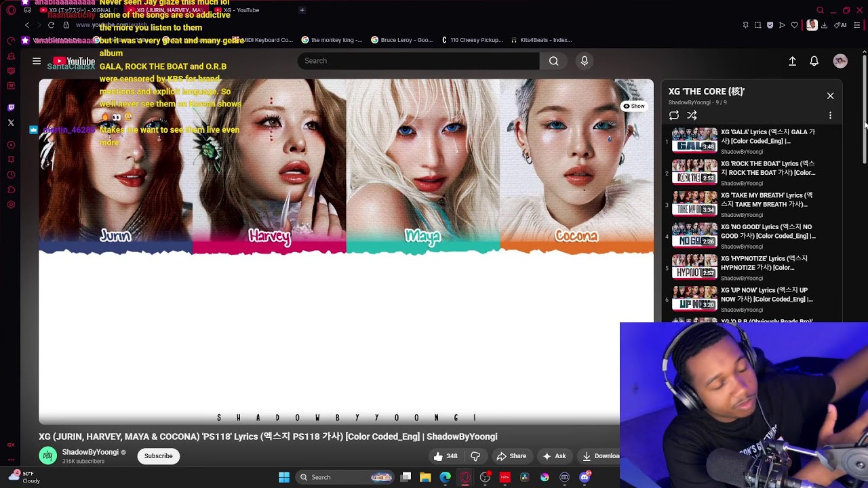Toggle shuffle playlist

click(x=692, y=115)
